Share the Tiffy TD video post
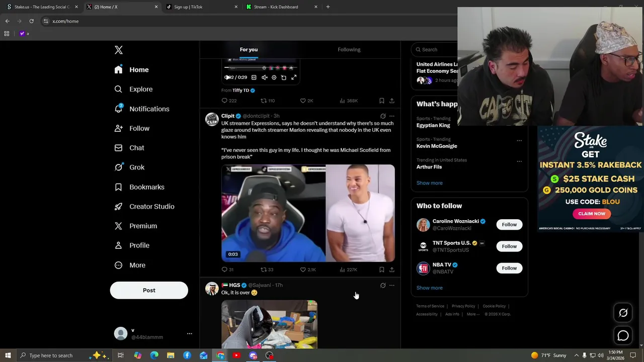The height and width of the screenshot is (362, 644). [x=392, y=101]
